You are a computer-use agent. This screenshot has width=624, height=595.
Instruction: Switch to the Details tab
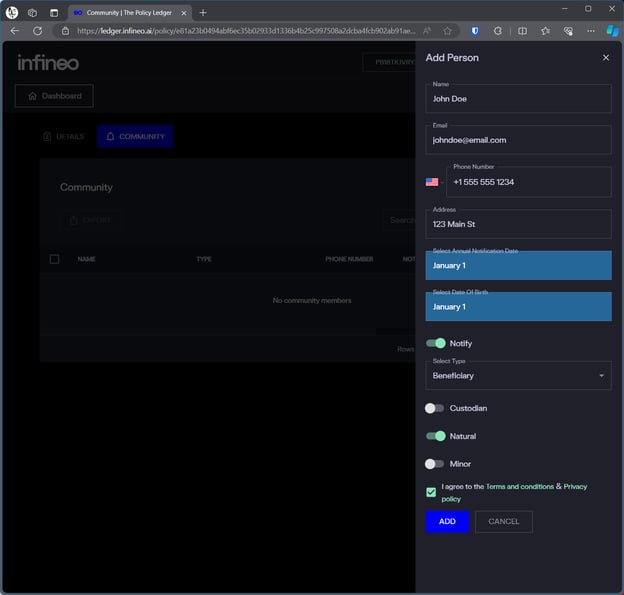point(64,137)
